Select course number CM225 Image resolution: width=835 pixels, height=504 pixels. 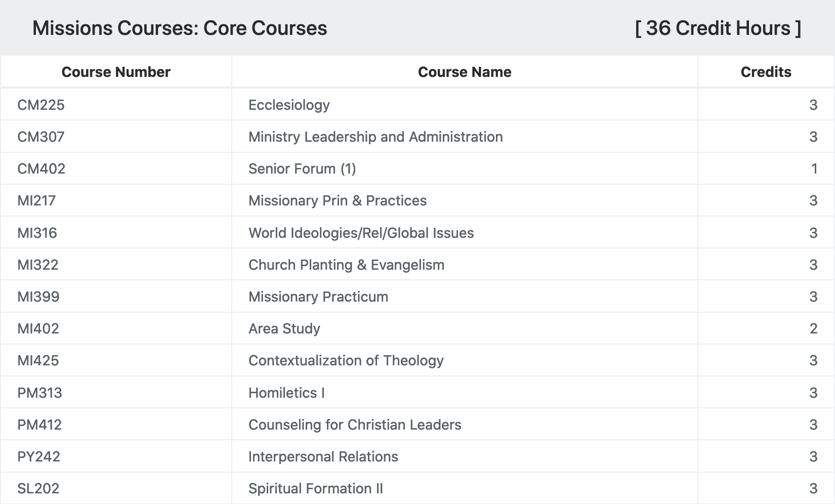[x=41, y=105]
